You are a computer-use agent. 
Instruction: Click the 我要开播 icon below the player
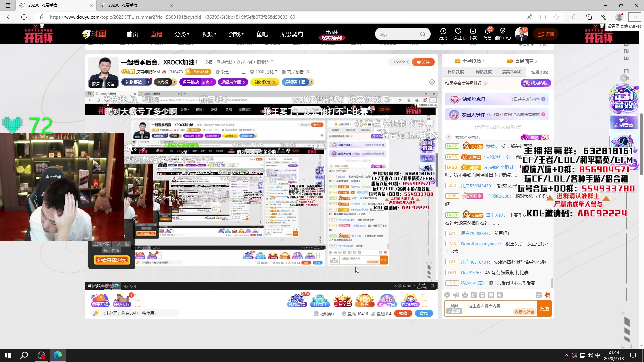point(100,300)
